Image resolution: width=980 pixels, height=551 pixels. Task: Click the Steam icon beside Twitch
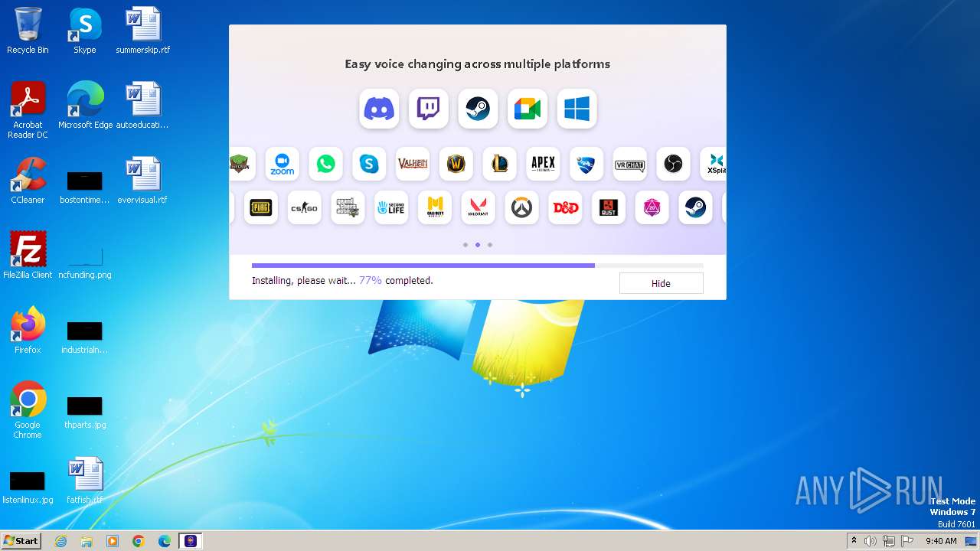478,109
